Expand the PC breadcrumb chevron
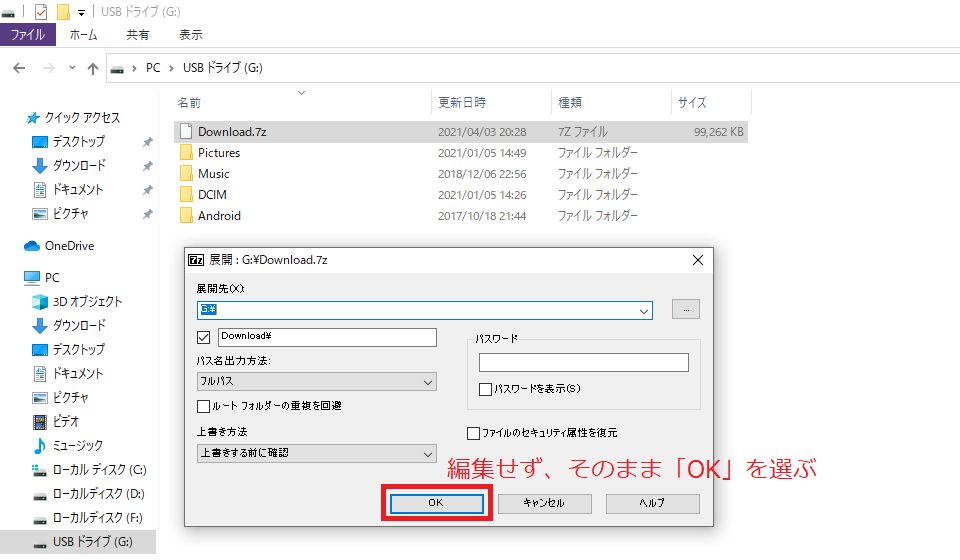This screenshot has width=960, height=560. [x=171, y=68]
